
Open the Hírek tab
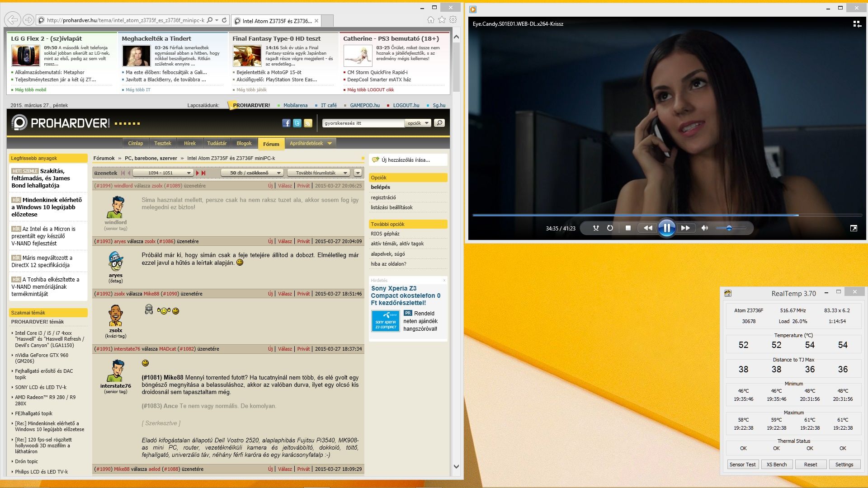[x=190, y=143]
